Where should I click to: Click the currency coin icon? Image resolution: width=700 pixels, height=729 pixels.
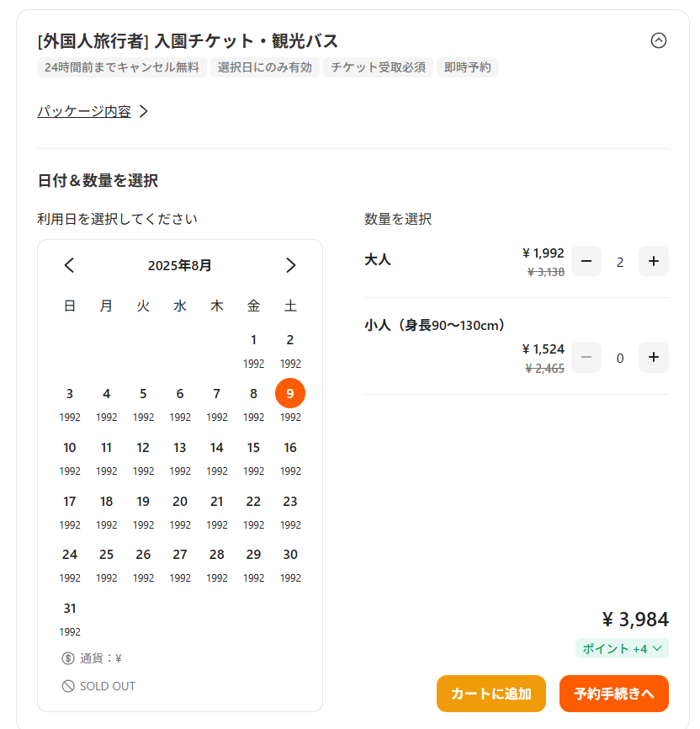[x=68, y=658]
